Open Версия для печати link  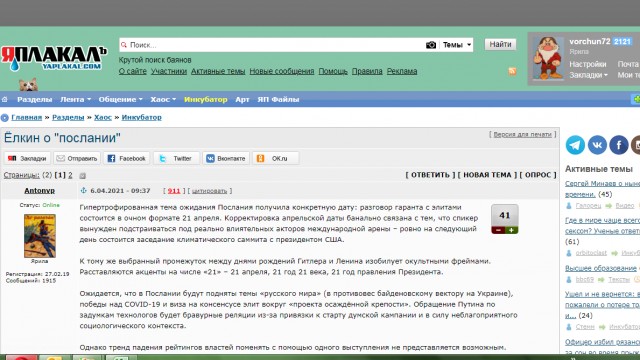point(522,134)
